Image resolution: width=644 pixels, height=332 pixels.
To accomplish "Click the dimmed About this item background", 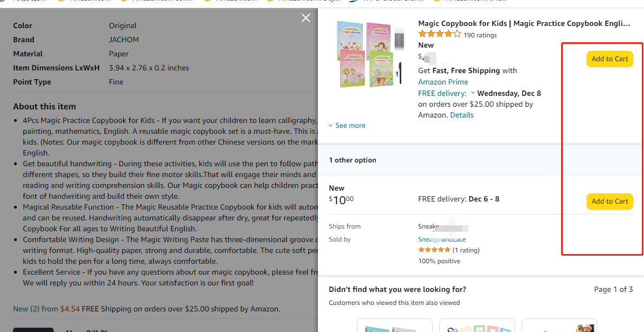I will click(x=162, y=107).
